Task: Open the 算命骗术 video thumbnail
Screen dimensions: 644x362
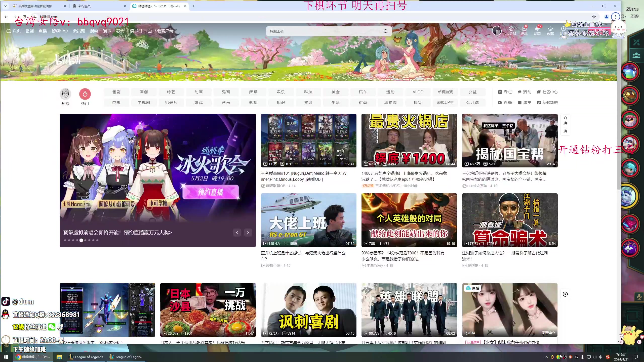Action: [510, 220]
